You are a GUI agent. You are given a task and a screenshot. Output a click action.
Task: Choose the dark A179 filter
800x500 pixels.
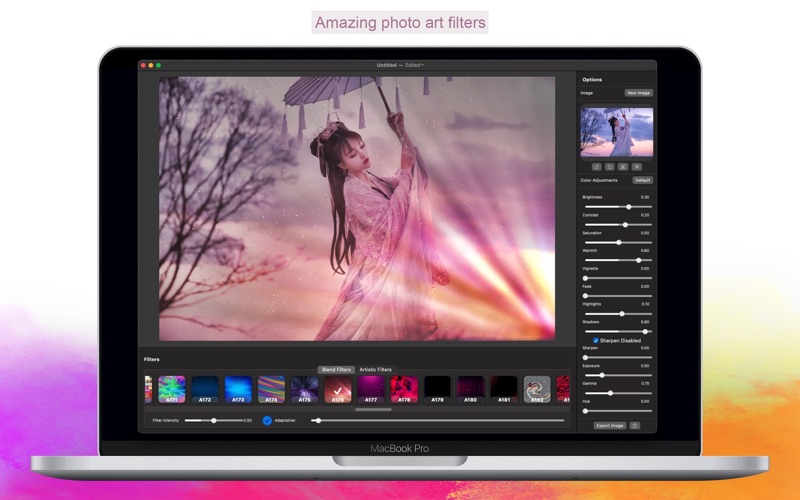pyautogui.click(x=437, y=389)
